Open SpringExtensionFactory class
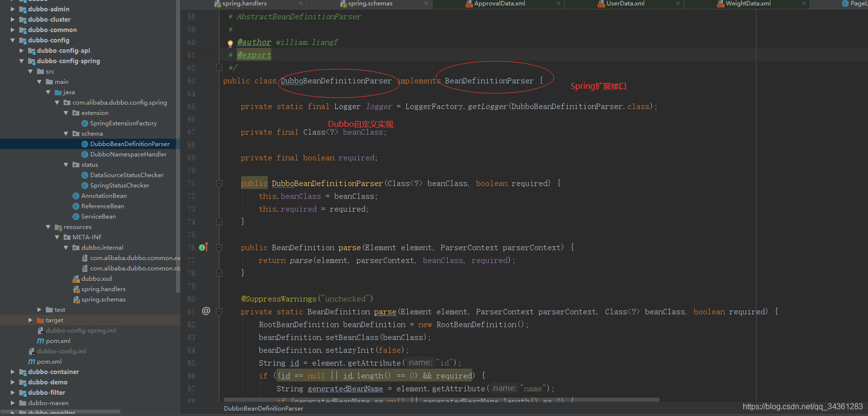 123,123
